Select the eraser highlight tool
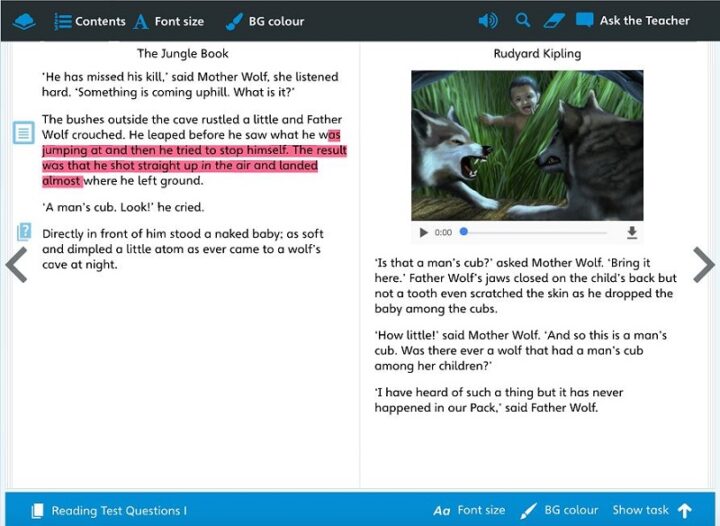 pos(554,21)
